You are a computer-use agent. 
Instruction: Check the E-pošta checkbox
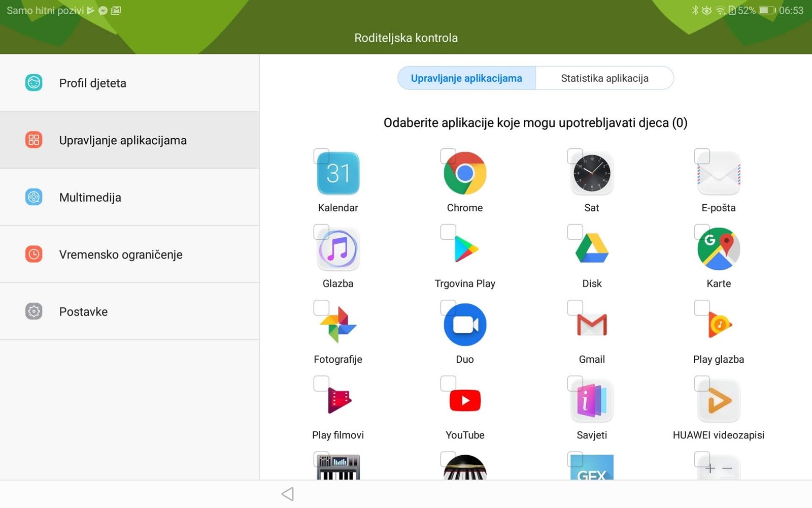pos(702,156)
